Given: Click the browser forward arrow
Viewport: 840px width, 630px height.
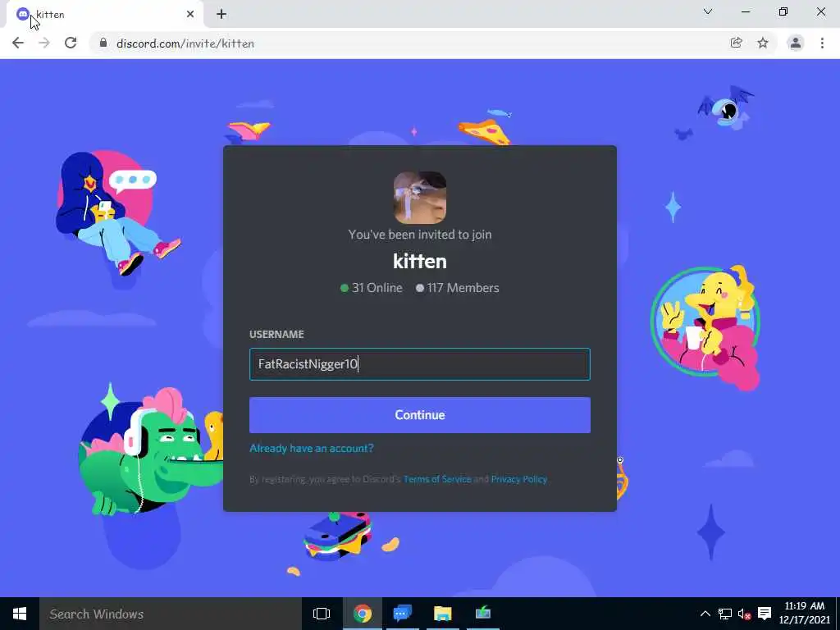Looking at the screenshot, I should pyautogui.click(x=44, y=43).
